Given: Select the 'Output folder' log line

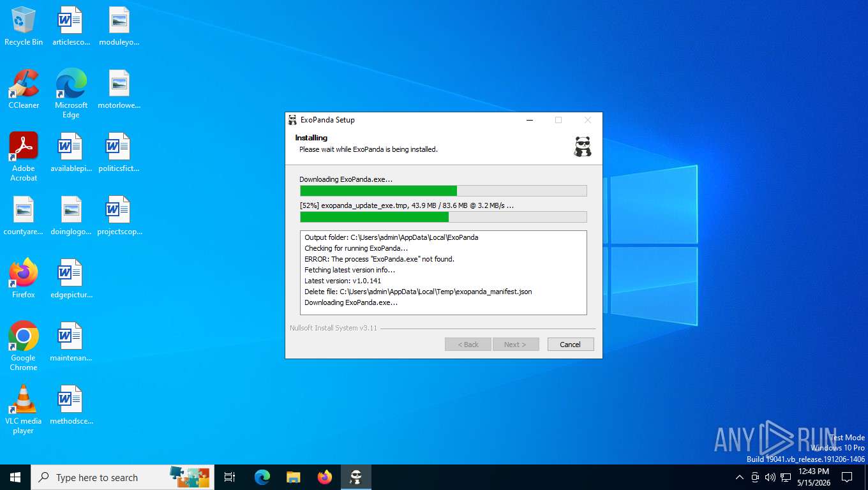Looking at the screenshot, I should click(391, 237).
